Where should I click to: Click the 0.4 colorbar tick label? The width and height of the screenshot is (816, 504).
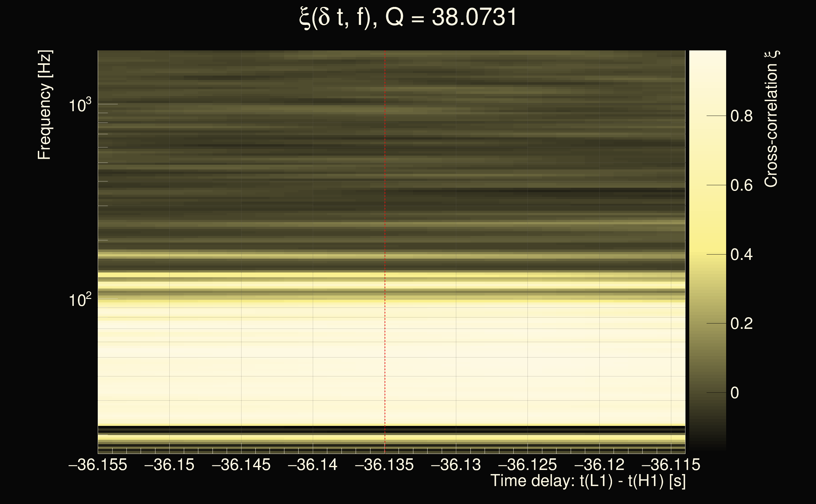pyautogui.click(x=741, y=255)
